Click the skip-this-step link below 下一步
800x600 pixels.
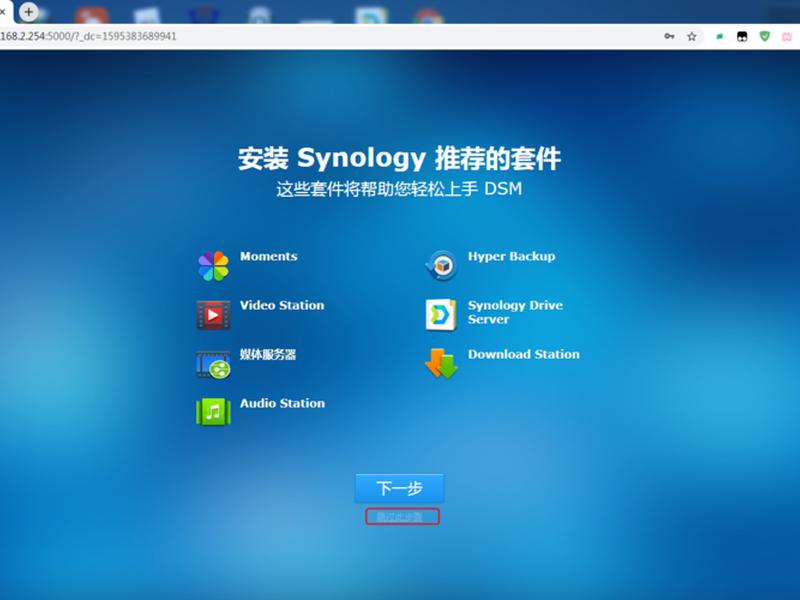click(399, 517)
